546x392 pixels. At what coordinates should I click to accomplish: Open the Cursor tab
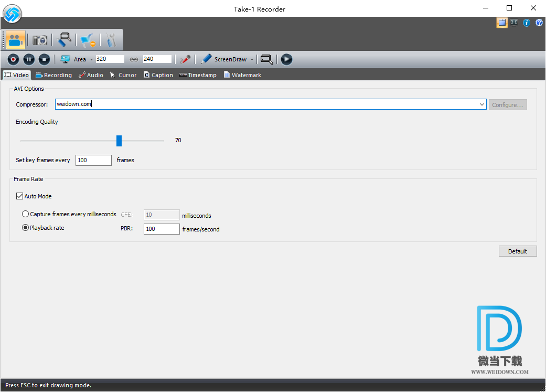coord(123,75)
